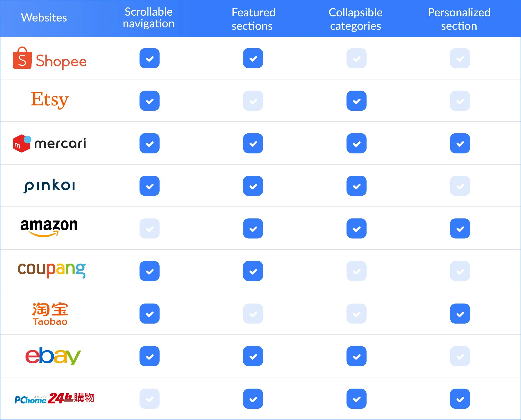Screen dimensions: 521x420
Task: Click the PChome 24h logo
Action: [x=54, y=398]
